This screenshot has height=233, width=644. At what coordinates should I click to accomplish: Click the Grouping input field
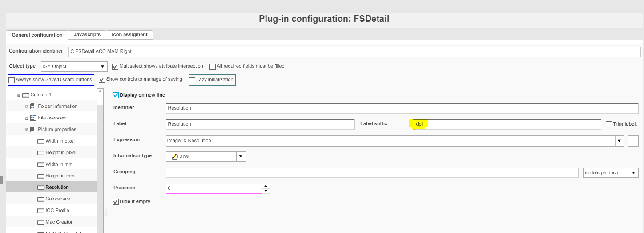coord(372,172)
